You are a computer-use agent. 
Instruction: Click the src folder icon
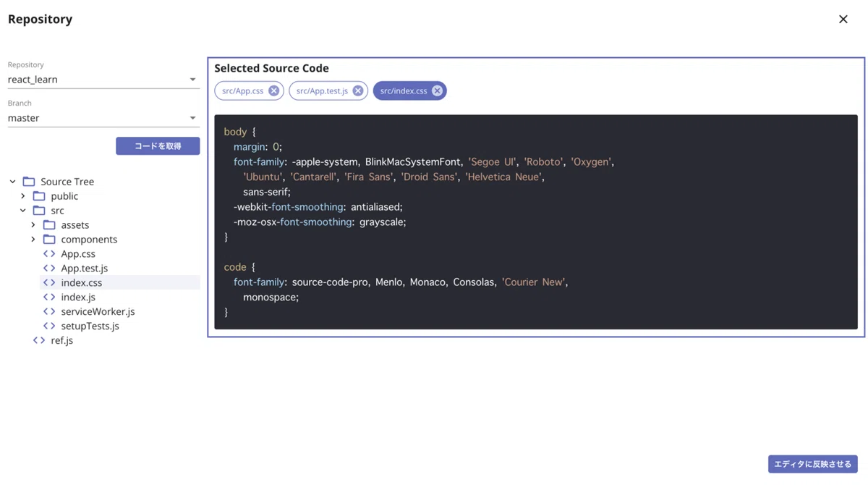coord(39,211)
